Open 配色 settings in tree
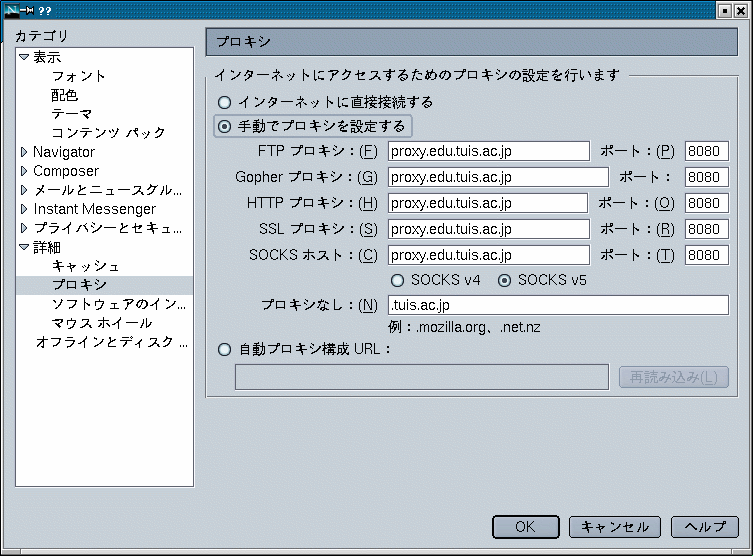The image size is (753, 556). click(64, 95)
